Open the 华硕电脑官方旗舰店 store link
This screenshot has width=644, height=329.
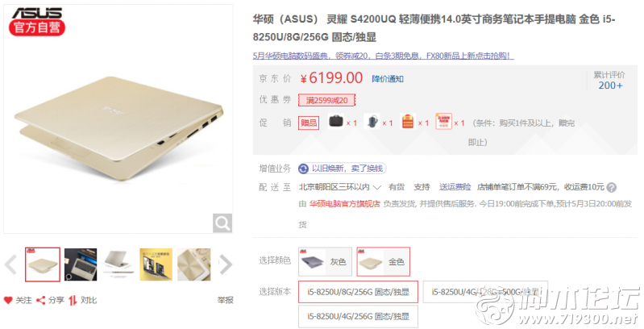coord(345,204)
